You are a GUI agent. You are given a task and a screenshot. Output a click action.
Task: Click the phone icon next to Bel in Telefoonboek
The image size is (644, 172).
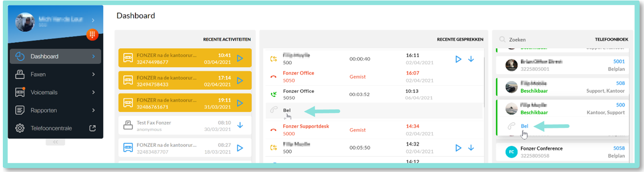pos(511,126)
